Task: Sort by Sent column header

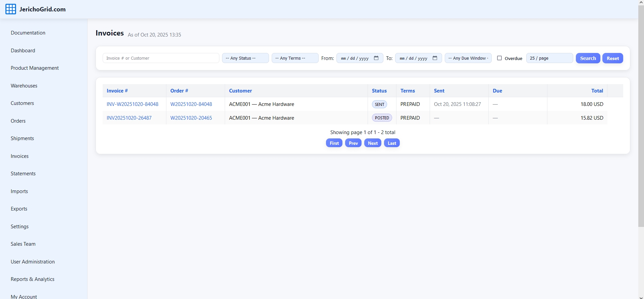Action: click(439, 91)
